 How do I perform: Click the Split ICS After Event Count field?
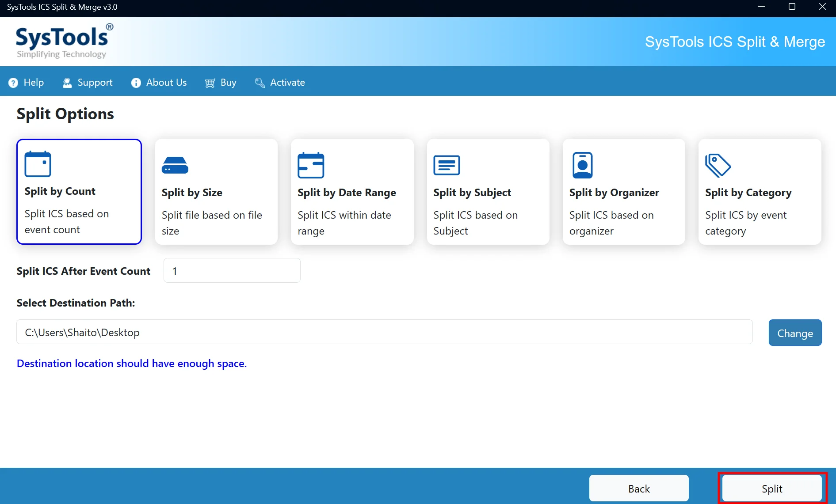click(232, 270)
